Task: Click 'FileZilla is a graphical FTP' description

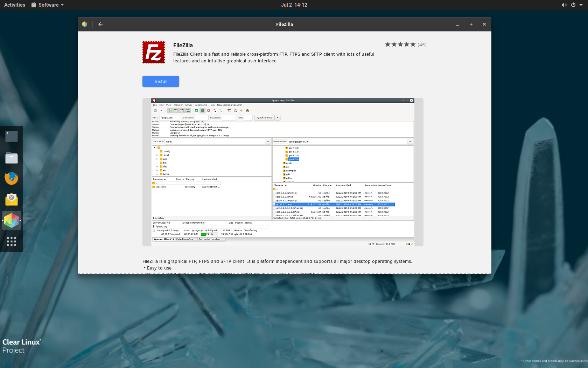Action: [277, 261]
